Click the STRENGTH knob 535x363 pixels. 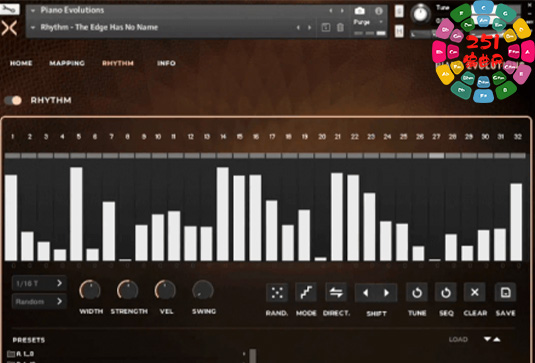click(x=128, y=290)
